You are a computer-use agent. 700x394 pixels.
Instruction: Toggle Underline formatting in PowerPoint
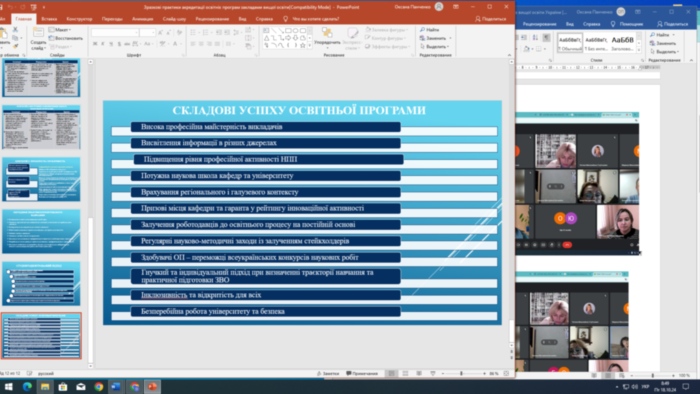tap(111, 44)
